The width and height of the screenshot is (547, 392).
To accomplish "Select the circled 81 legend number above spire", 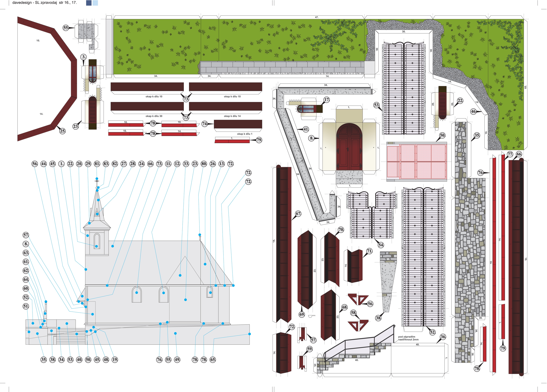I will [x=97, y=164].
